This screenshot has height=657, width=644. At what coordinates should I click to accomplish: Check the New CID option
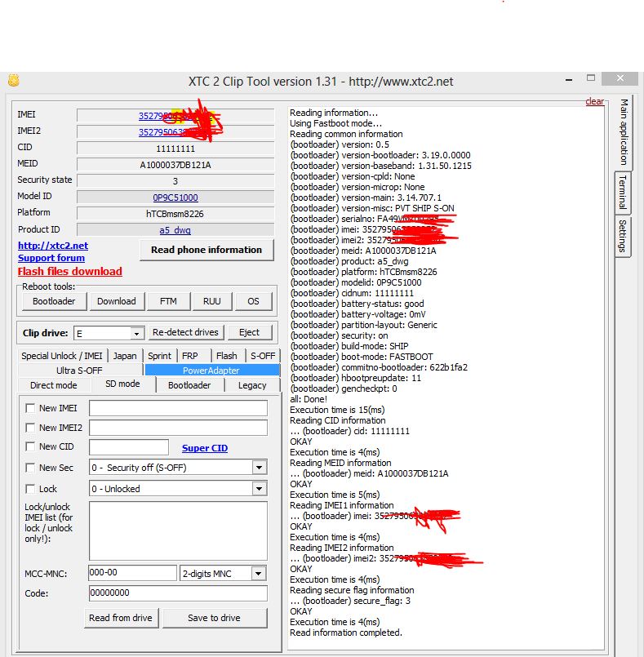click(30, 446)
